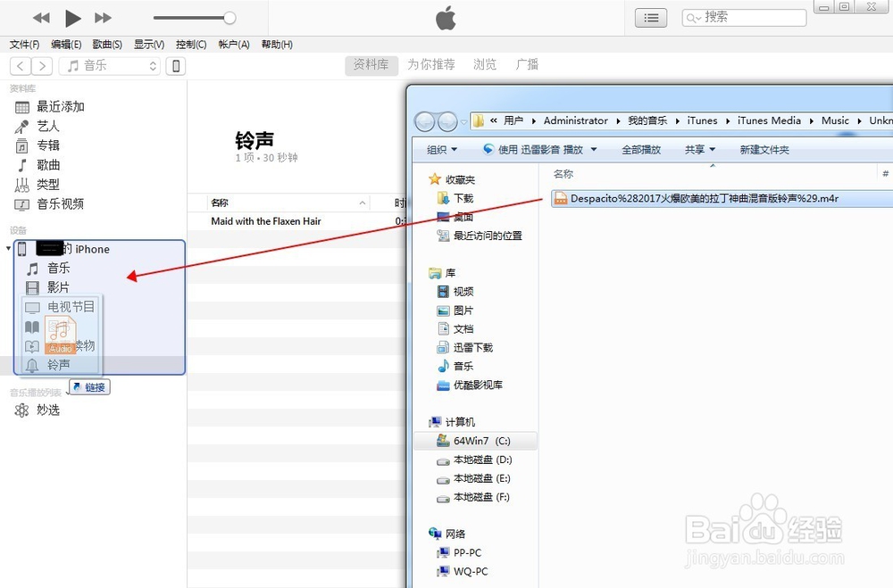Image resolution: width=893 pixels, height=588 pixels.
Task: Skip forward with the fast-forward button
Action: [103, 18]
